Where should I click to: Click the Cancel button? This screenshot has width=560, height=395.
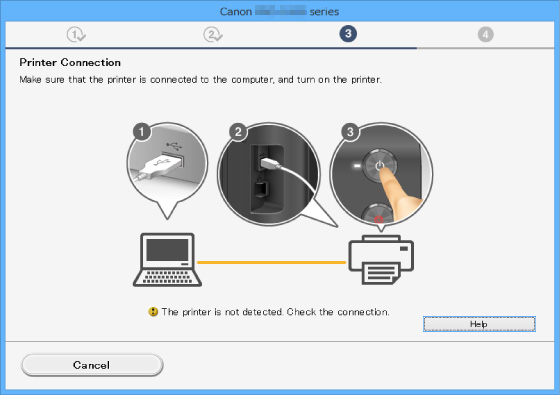click(x=92, y=365)
